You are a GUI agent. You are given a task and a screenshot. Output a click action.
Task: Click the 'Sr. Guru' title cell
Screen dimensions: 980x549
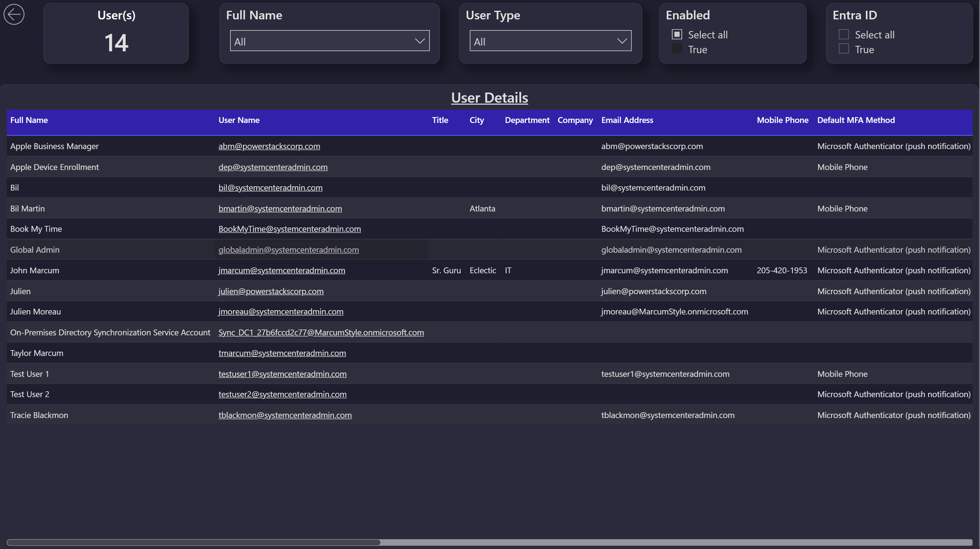pyautogui.click(x=446, y=270)
